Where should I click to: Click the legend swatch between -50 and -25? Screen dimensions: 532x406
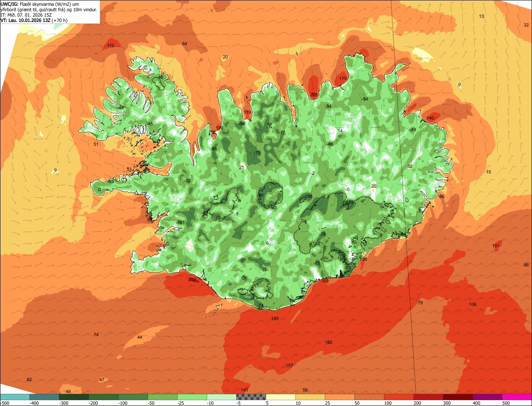tap(163, 397)
